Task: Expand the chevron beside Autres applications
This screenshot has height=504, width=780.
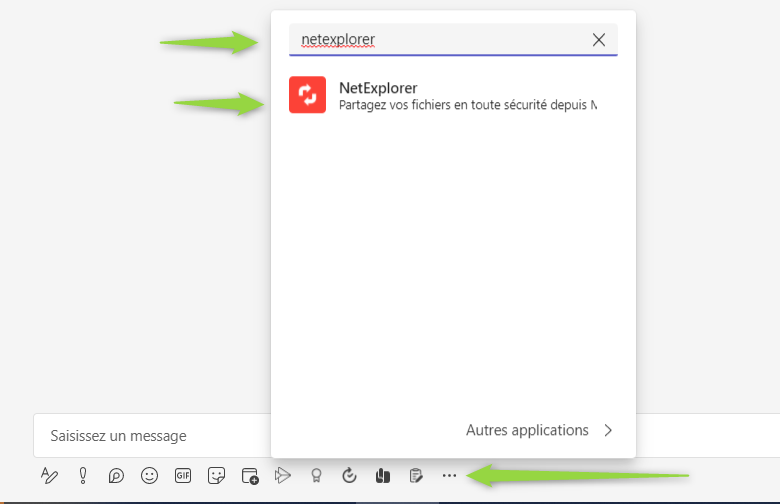Action: point(608,431)
